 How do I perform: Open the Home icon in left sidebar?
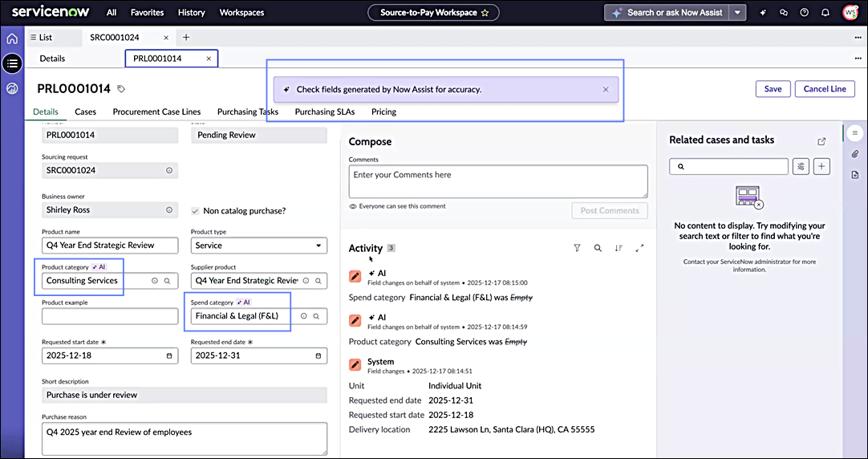pos(12,39)
